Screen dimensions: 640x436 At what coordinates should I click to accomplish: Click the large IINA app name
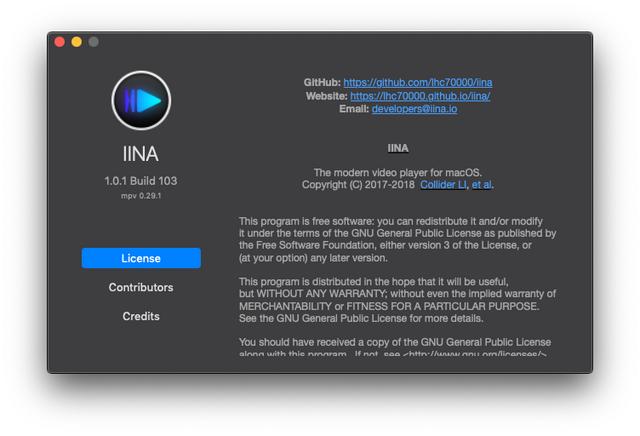coord(140,154)
